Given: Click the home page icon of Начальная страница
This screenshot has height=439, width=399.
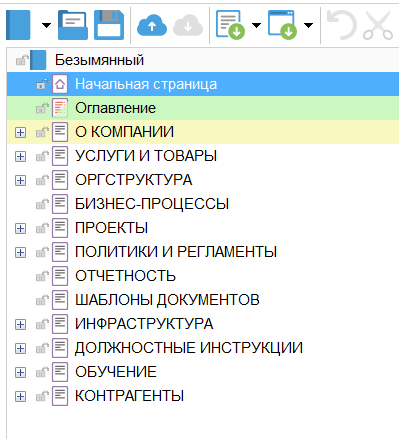Looking at the screenshot, I should click(60, 84).
